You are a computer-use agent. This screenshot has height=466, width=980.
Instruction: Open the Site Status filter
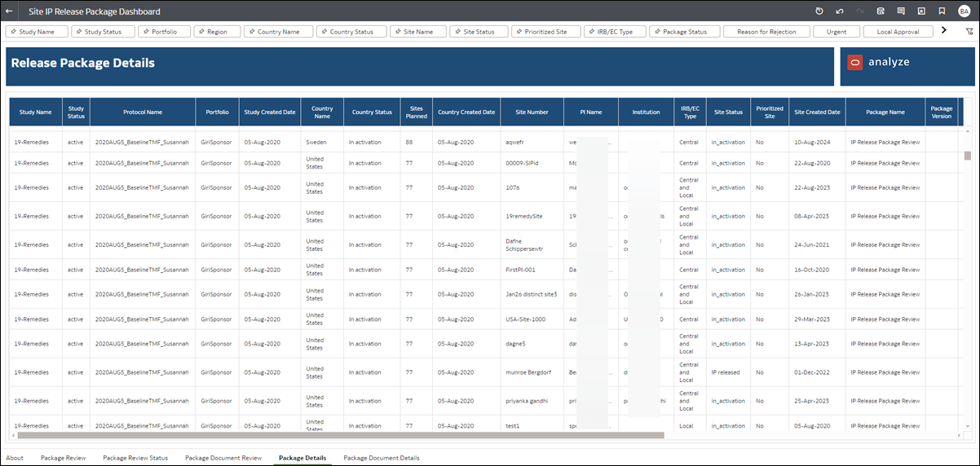pyautogui.click(x=479, y=32)
